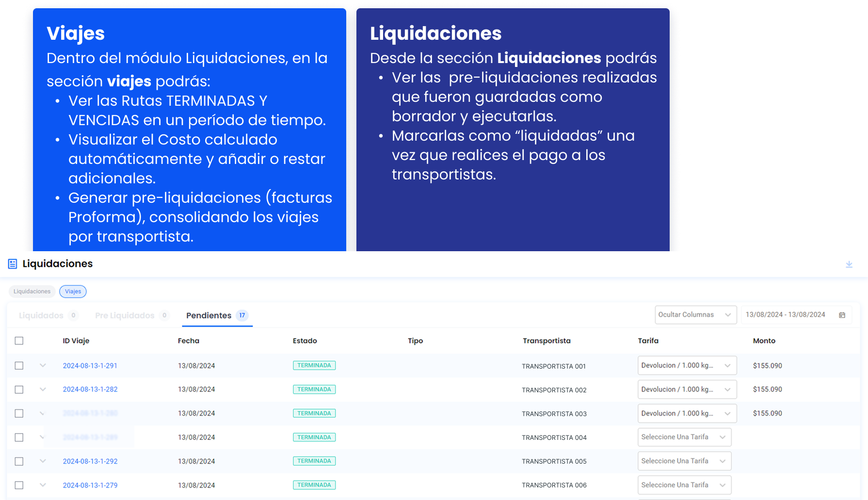Click the download icon in the header
868x500 pixels.
[849, 264]
